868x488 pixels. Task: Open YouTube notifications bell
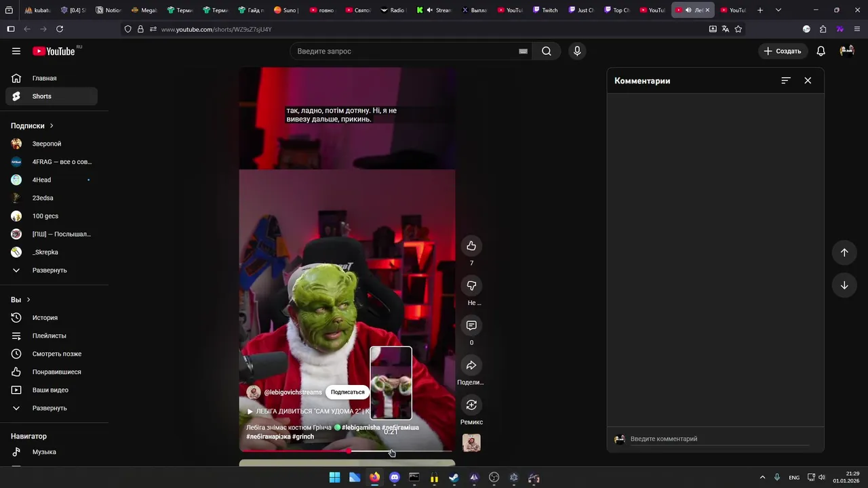click(x=821, y=51)
